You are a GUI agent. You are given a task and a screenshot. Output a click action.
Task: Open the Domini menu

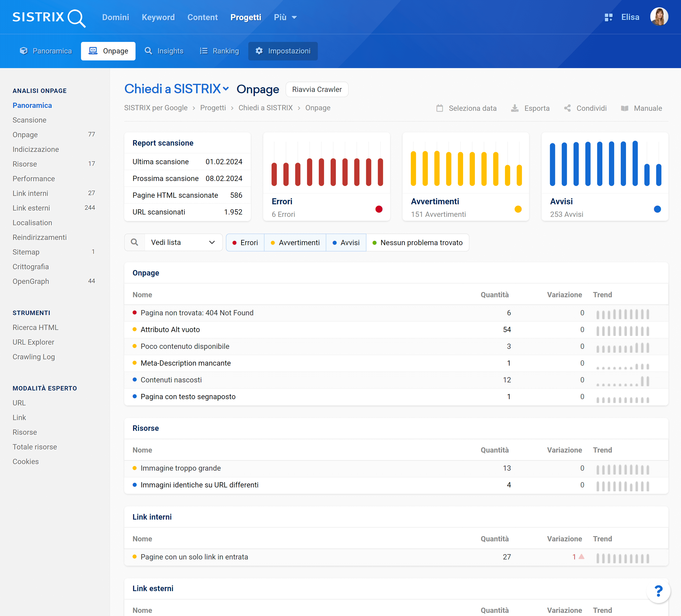pos(116,17)
